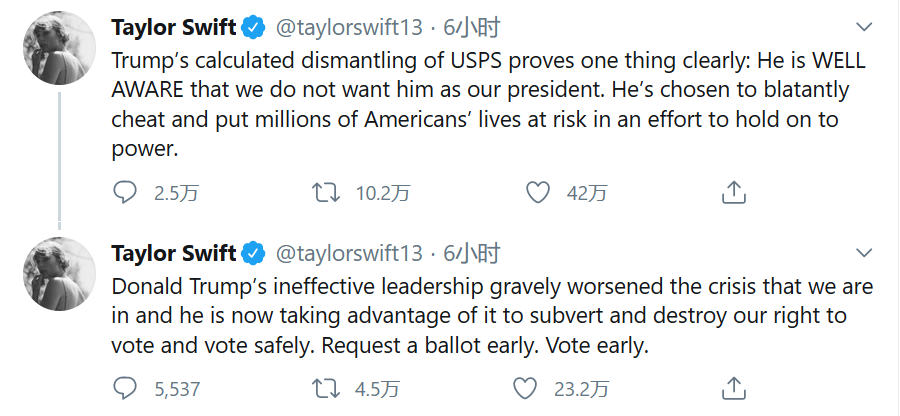The image size is (900, 416).
Task: Share the USPS dismantling tweet
Action: [733, 192]
